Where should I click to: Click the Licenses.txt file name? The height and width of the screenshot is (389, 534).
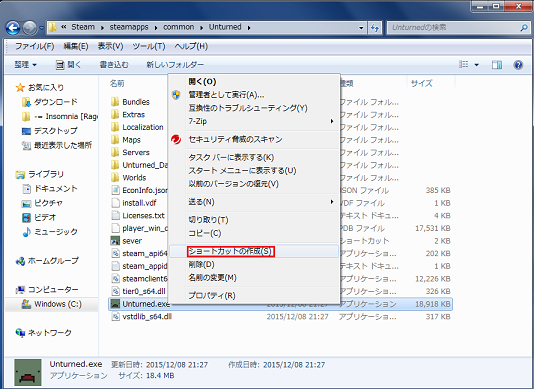pyautogui.click(x=143, y=216)
